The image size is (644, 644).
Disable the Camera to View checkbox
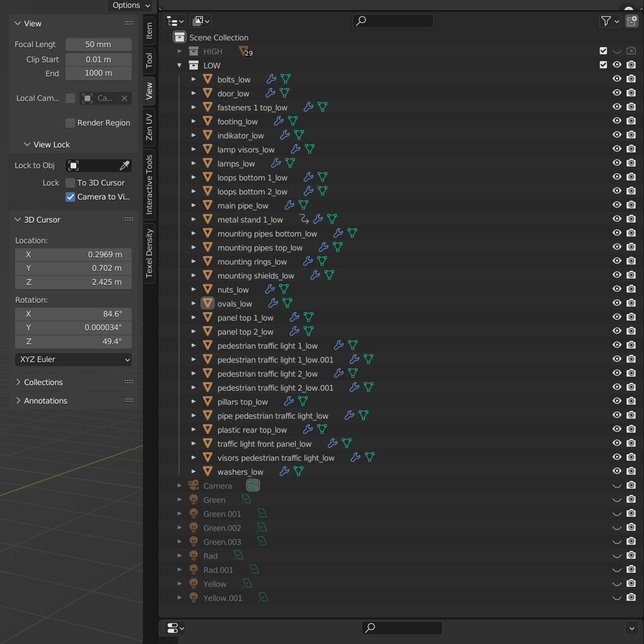pos(71,197)
